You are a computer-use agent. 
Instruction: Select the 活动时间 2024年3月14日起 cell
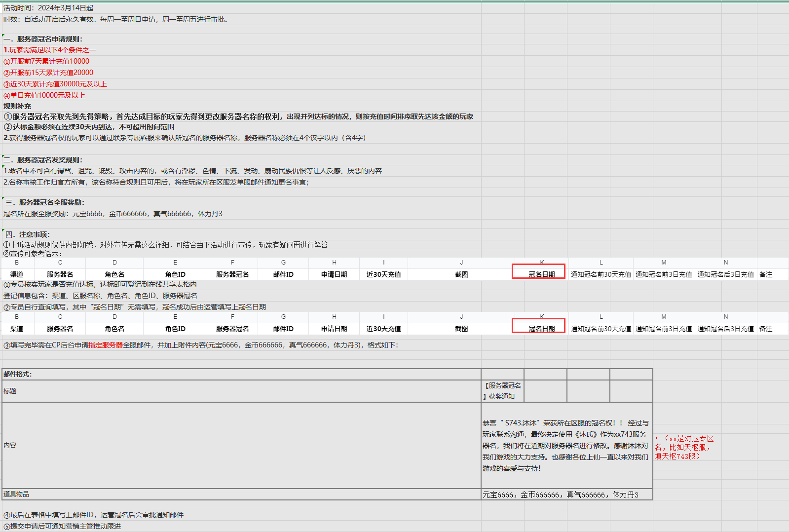tap(48, 8)
